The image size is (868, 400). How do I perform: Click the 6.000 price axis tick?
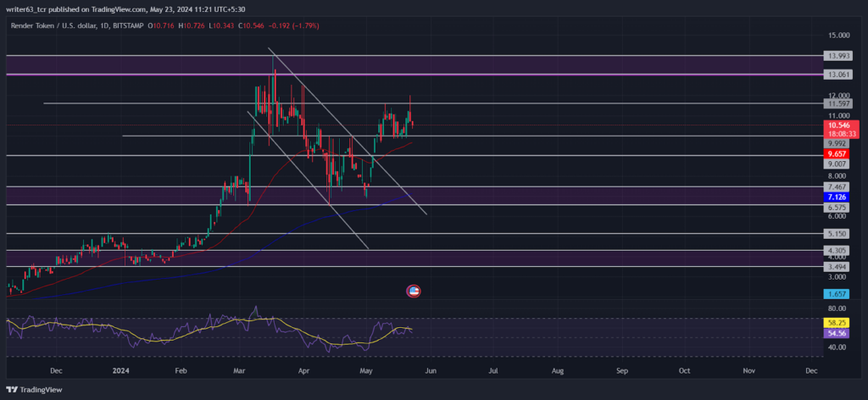[x=838, y=216]
